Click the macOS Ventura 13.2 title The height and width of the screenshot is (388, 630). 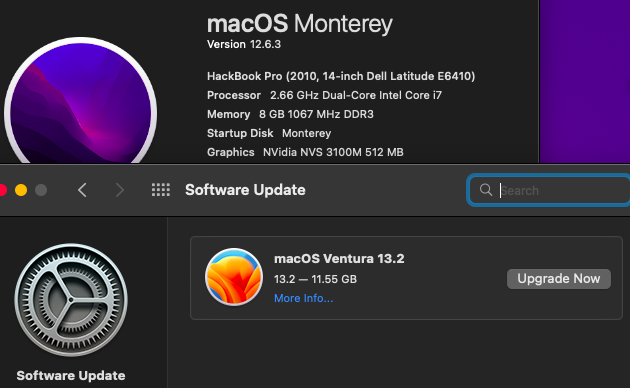(x=339, y=259)
